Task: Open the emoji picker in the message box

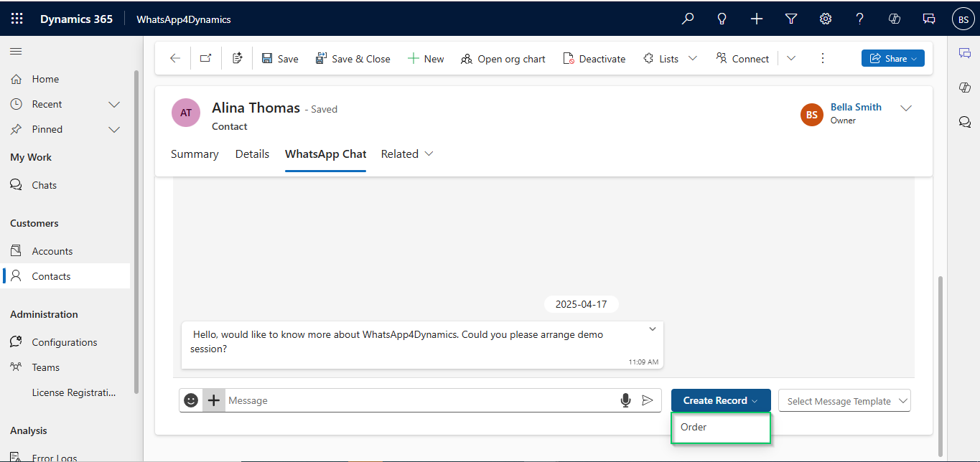Action: [191, 400]
